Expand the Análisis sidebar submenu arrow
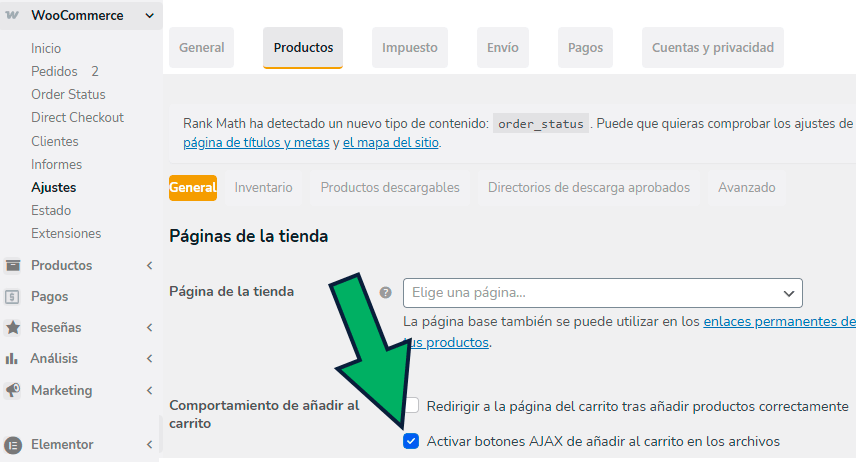Viewport: 856px width, 462px height. (x=149, y=359)
